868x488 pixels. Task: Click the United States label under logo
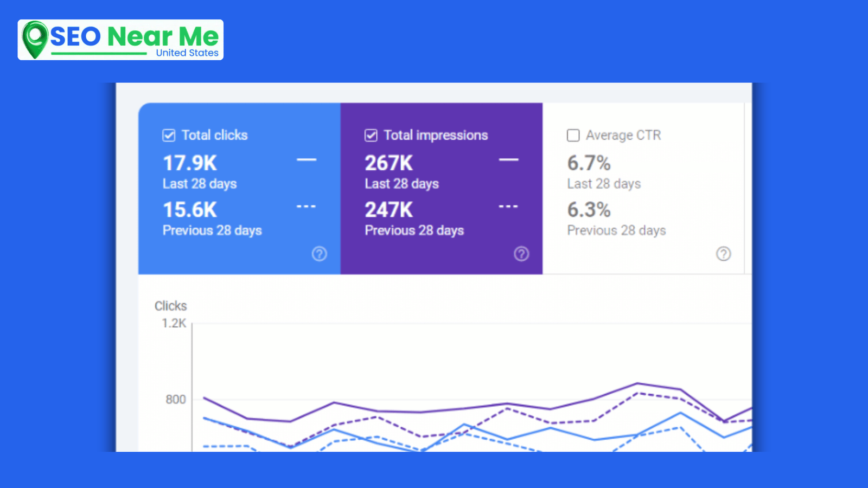tap(187, 53)
